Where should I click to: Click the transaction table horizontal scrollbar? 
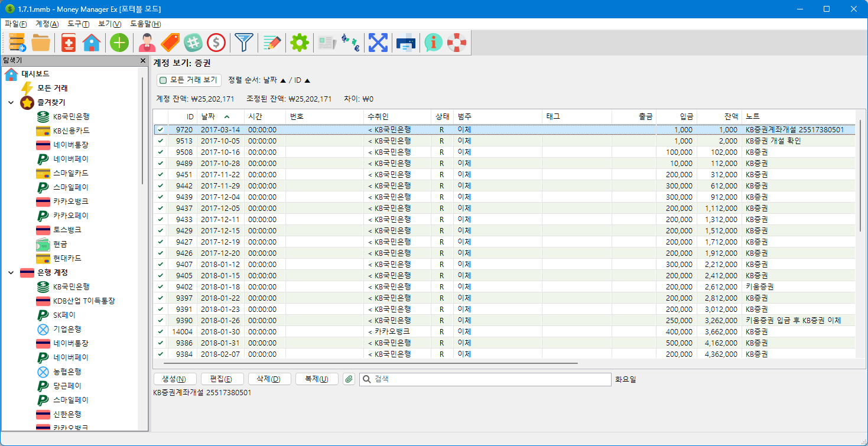point(370,363)
